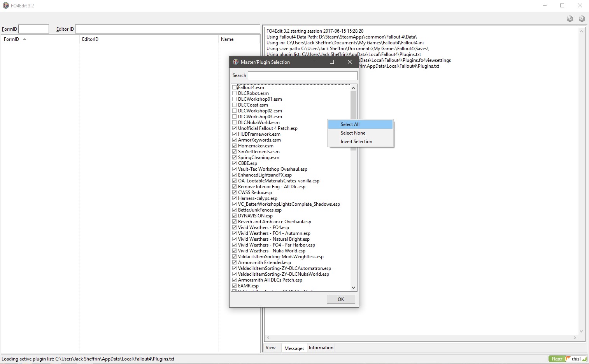The image size is (589, 364).
Task: Close the Master/Plugin Selection dialog
Action: click(350, 62)
